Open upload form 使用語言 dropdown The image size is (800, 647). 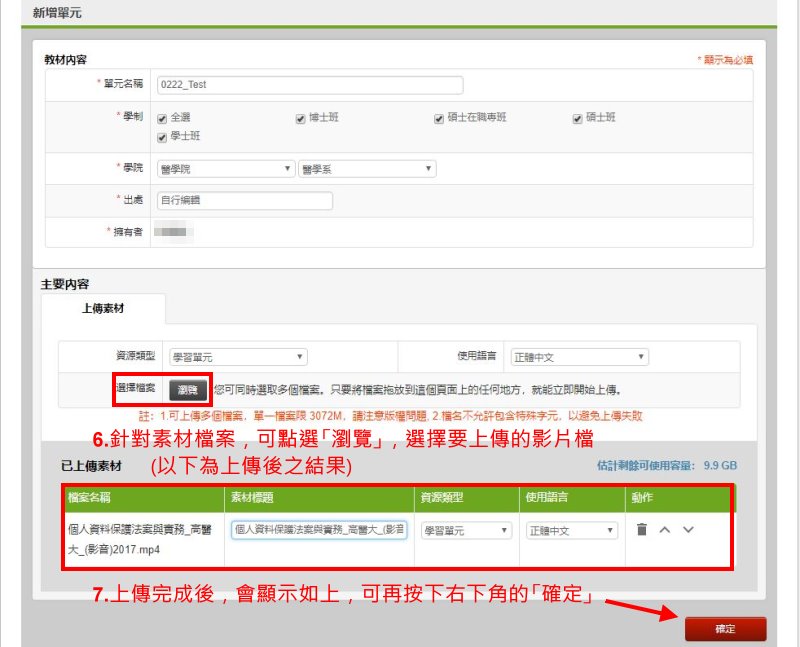580,357
